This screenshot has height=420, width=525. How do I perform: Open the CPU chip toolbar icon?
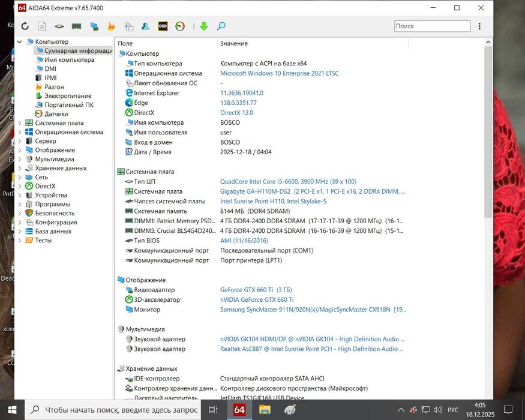[59, 26]
